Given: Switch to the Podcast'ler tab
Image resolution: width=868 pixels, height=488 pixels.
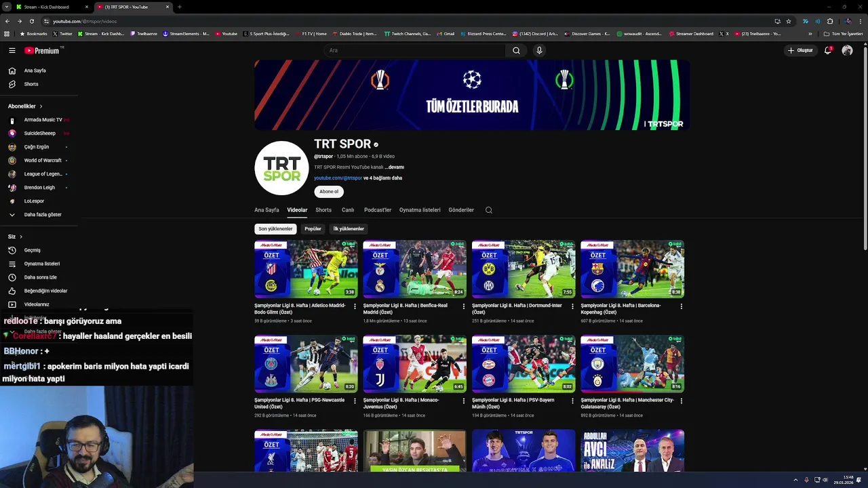Looking at the screenshot, I should point(378,210).
